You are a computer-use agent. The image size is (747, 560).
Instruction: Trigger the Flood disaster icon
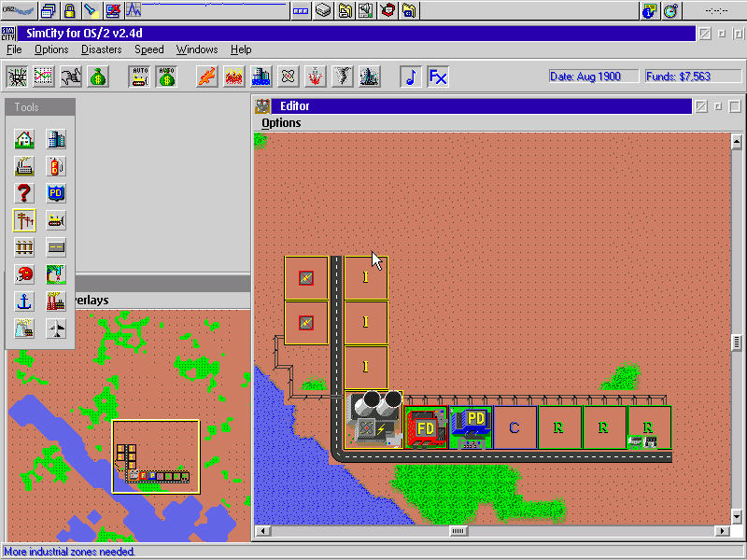tap(261, 77)
